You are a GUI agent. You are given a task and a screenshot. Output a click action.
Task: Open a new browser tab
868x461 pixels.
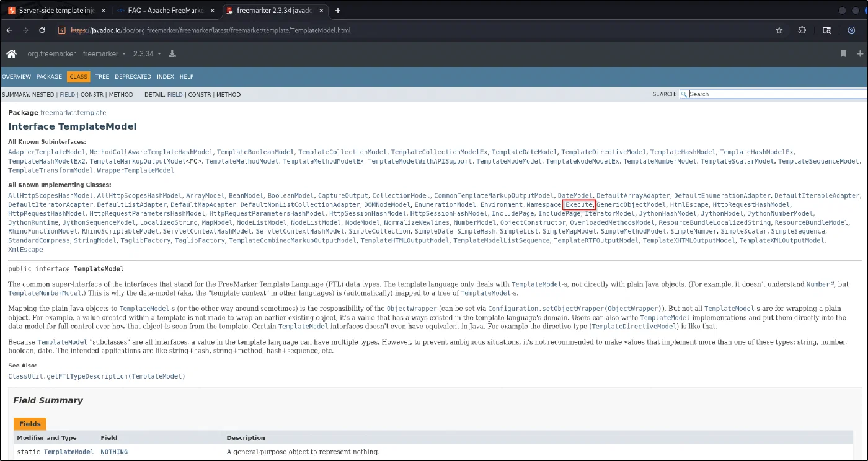click(x=337, y=11)
